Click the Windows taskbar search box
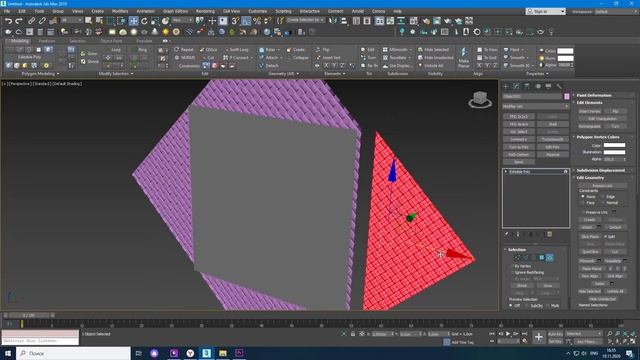640x360 pixels. pyautogui.click(x=73, y=353)
